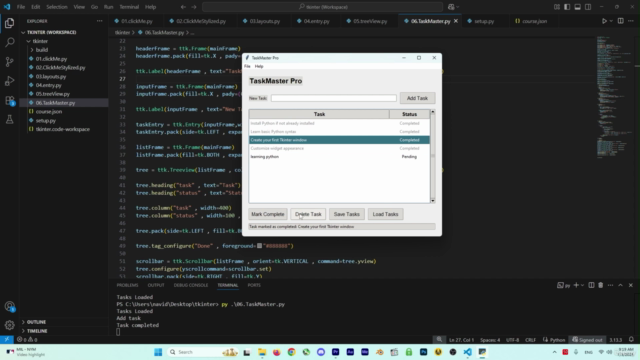Open course.json in the explorer
The height and width of the screenshot is (360, 640).
point(49,111)
